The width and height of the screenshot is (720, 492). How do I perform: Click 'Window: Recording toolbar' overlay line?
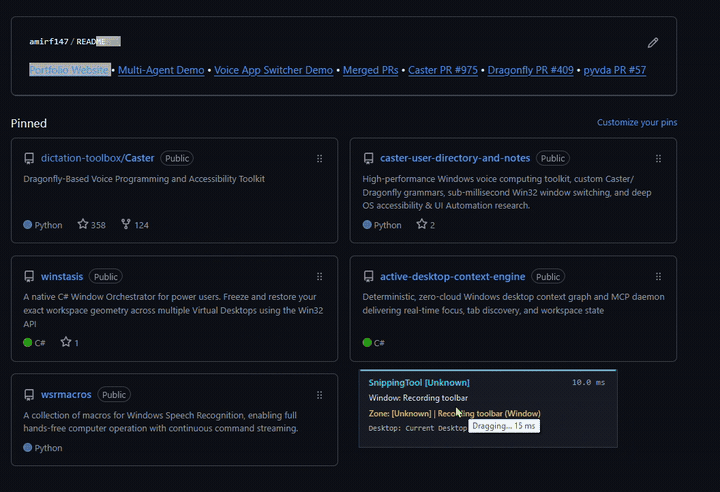pos(418,398)
